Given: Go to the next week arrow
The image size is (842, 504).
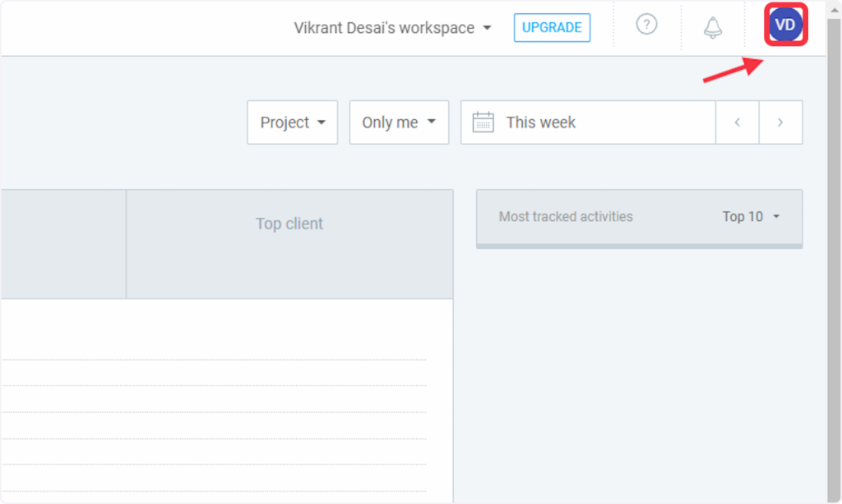Looking at the screenshot, I should [x=780, y=123].
